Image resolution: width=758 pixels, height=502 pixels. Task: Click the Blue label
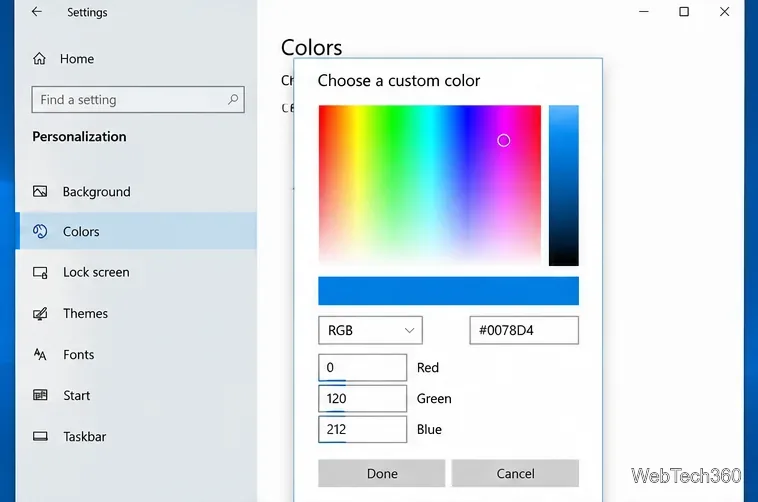point(429,429)
